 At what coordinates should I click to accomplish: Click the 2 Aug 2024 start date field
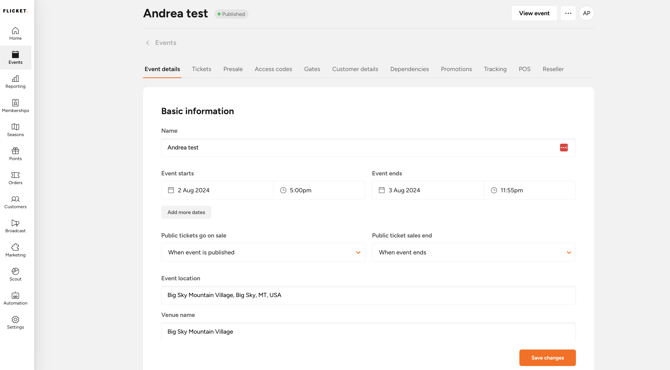[x=217, y=190]
